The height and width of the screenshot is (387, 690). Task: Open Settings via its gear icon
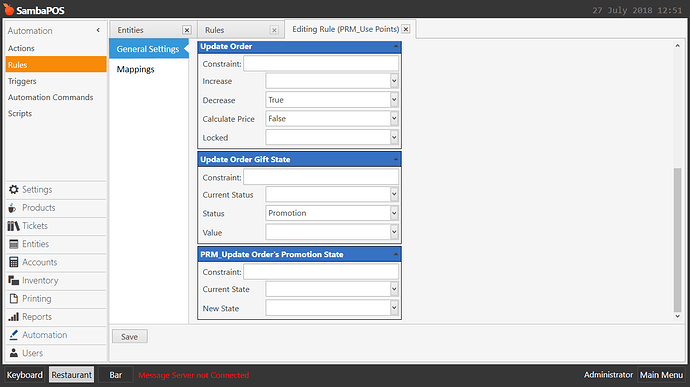pos(14,189)
